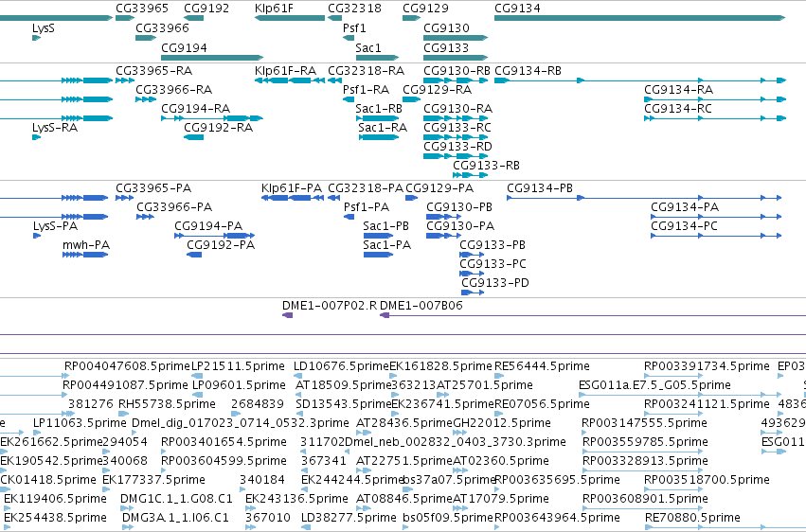The image size is (806, 532).
Task: Click the CG9134-PB protein label
Action: (x=540, y=188)
